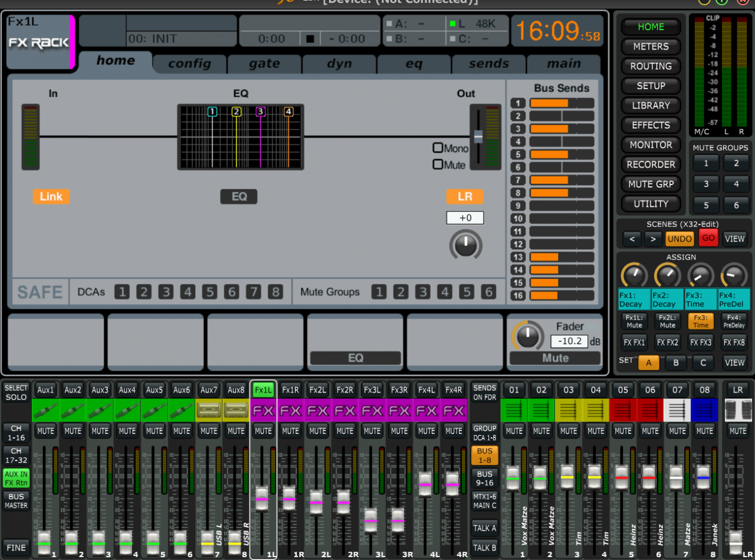
Task: Click EQ band 2 yellow marker
Action: pyautogui.click(x=237, y=112)
